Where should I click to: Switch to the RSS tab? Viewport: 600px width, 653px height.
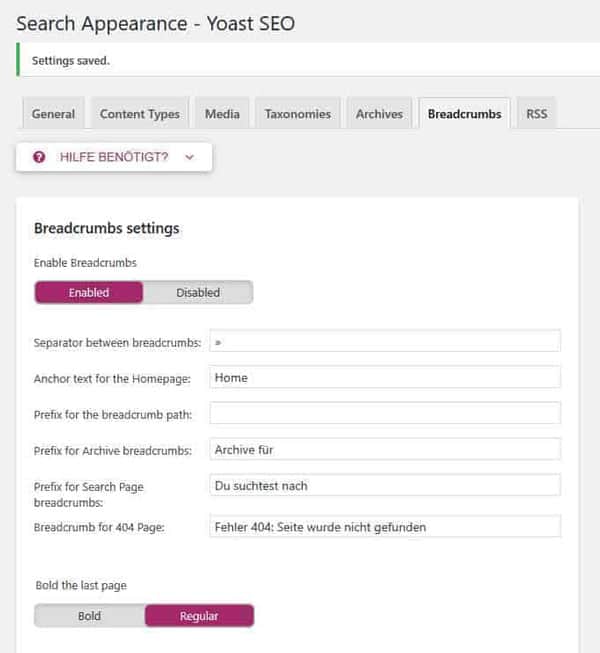(x=537, y=114)
